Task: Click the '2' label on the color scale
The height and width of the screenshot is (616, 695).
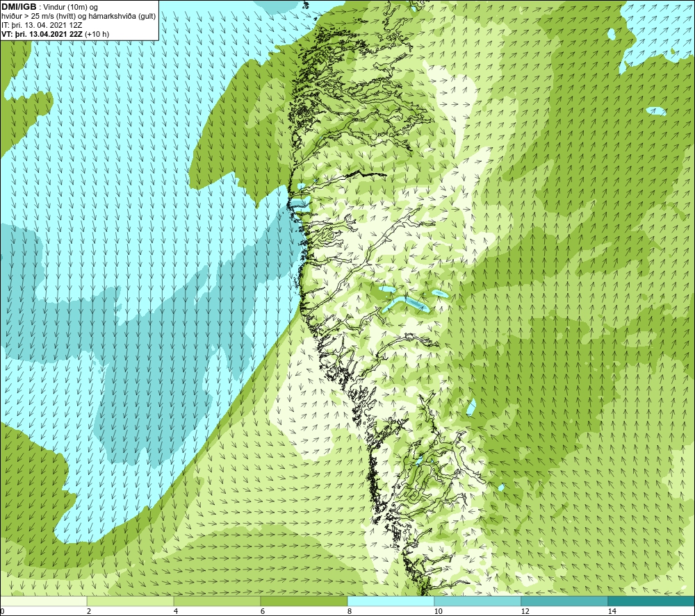Action: point(89,612)
